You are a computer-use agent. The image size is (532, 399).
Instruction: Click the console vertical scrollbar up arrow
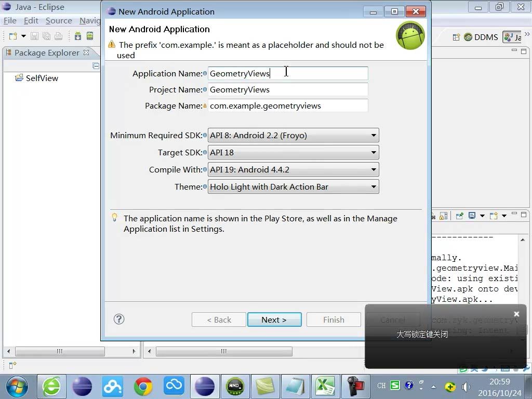coord(523,240)
